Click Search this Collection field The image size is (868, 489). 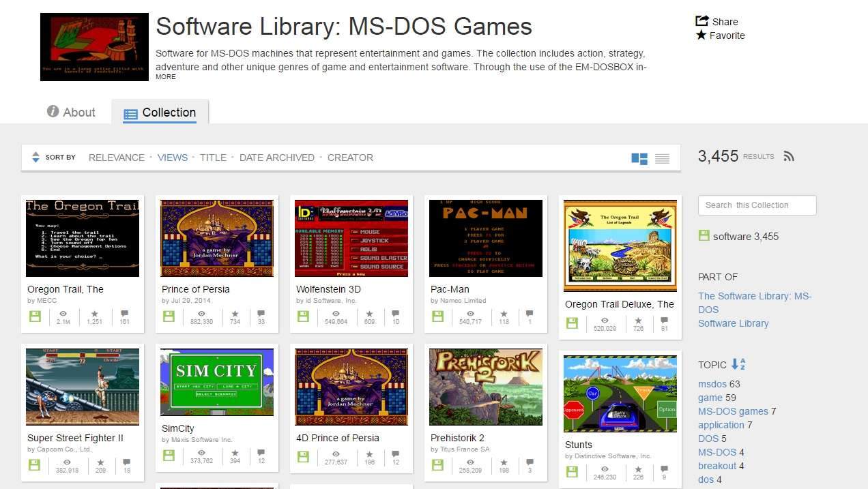click(x=757, y=205)
